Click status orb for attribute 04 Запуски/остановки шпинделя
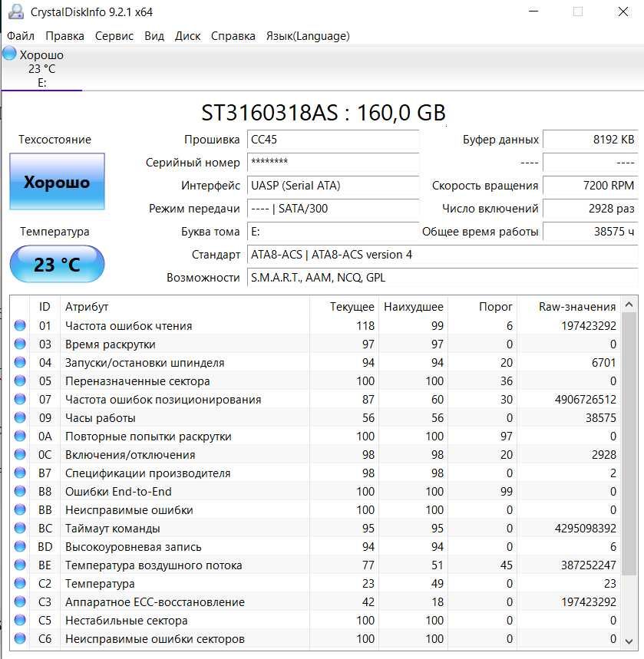Image resolution: width=644 pixels, height=659 pixels. coord(20,362)
